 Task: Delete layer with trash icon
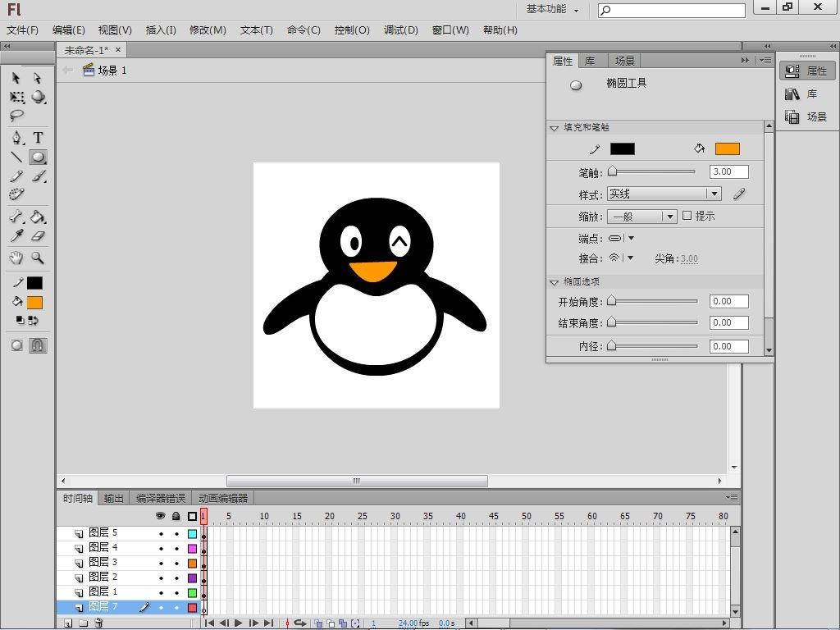(98, 623)
